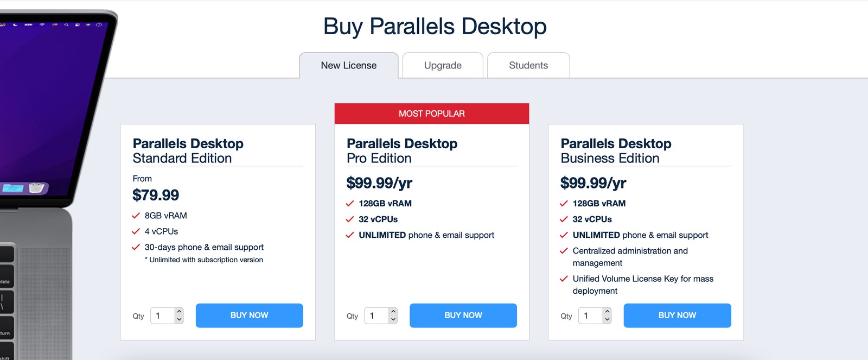Decrease Pro Edition quantity with down arrow
This screenshot has height=360, width=868.
[393, 319]
